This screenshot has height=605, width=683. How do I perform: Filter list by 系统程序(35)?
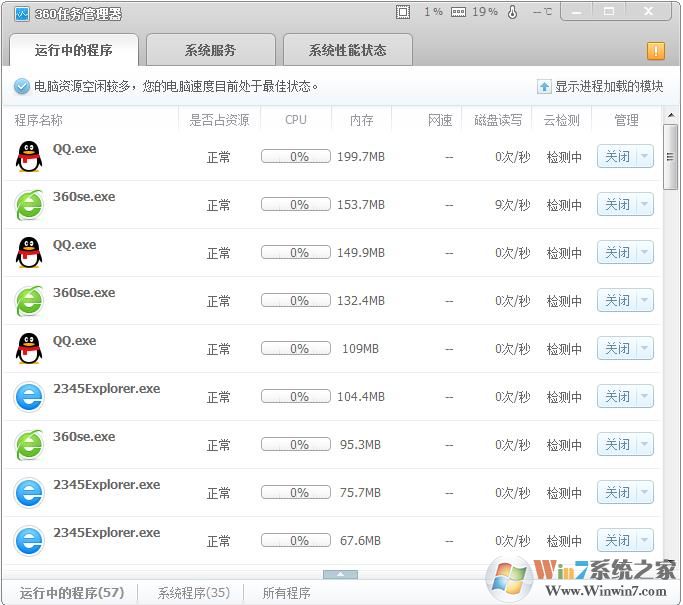[193, 593]
